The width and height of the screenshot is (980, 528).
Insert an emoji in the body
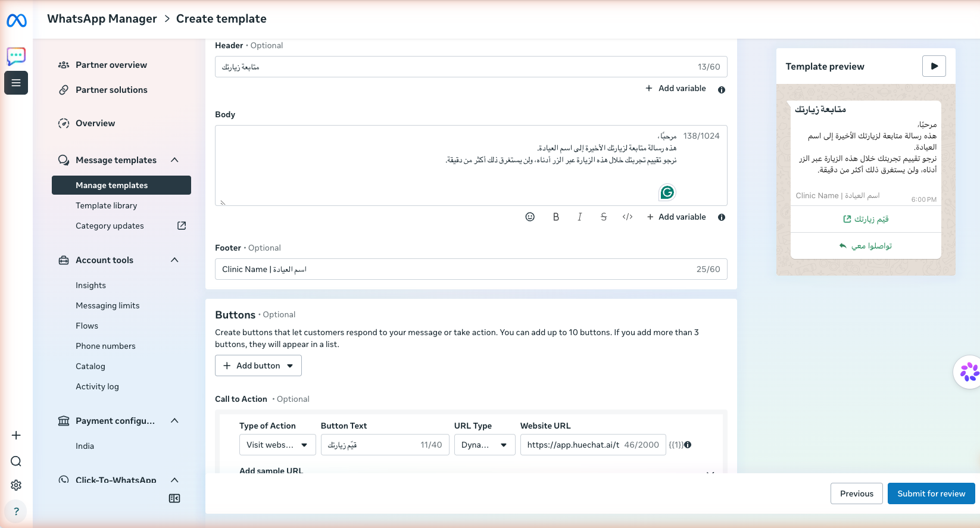[x=530, y=217]
